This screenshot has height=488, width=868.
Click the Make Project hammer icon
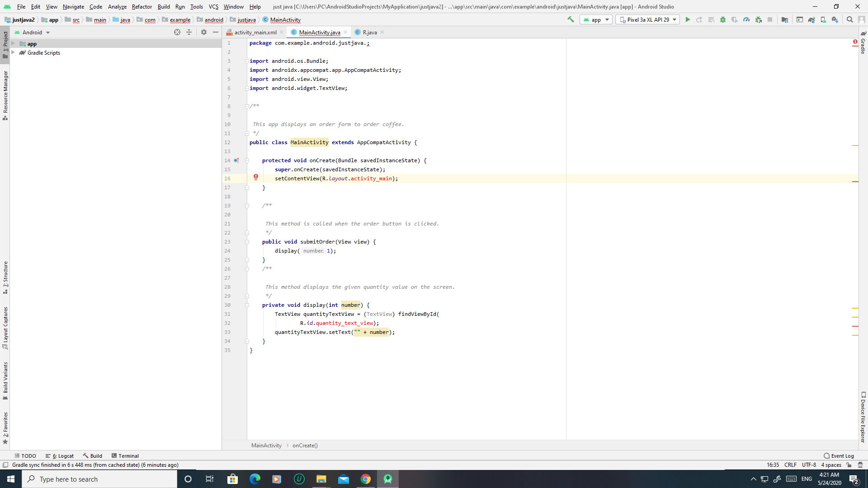(x=571, y=19)
